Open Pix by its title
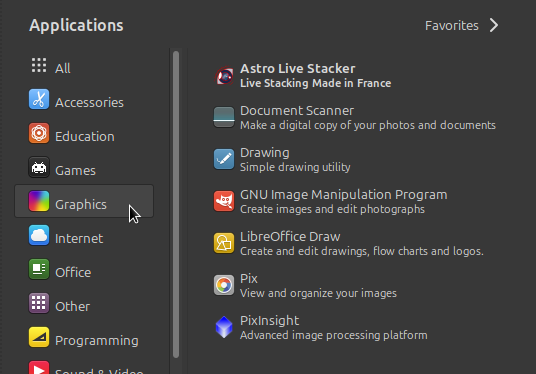 249,279
